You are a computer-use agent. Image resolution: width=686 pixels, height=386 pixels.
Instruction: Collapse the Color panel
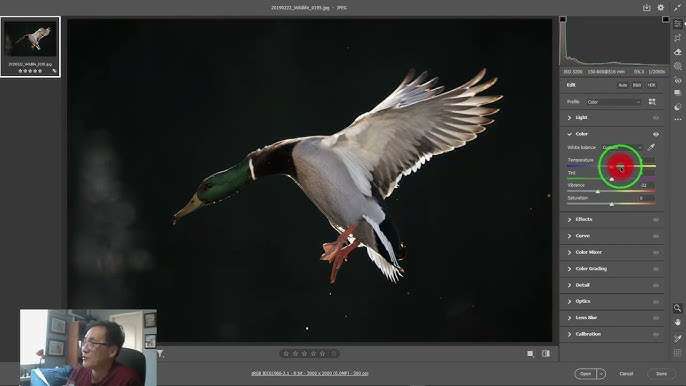[569, 134]
